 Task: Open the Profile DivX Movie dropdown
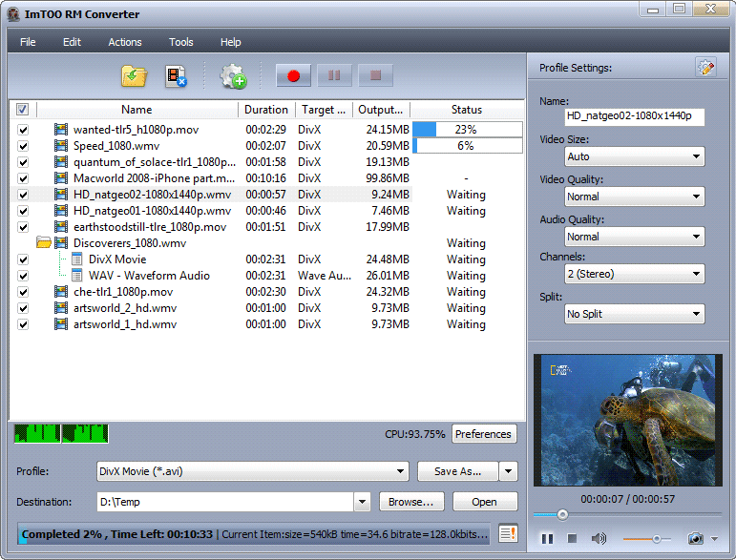(253, 471)
